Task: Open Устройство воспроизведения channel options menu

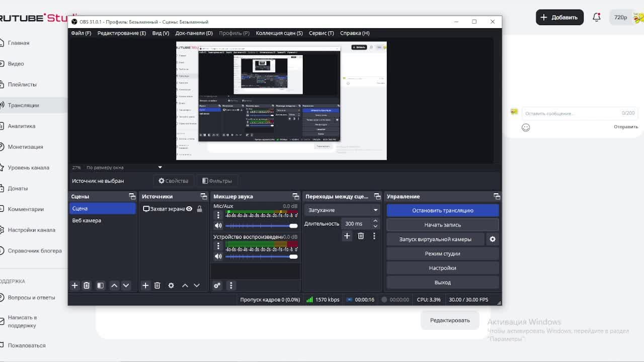Action: click(x=218, y=246)
